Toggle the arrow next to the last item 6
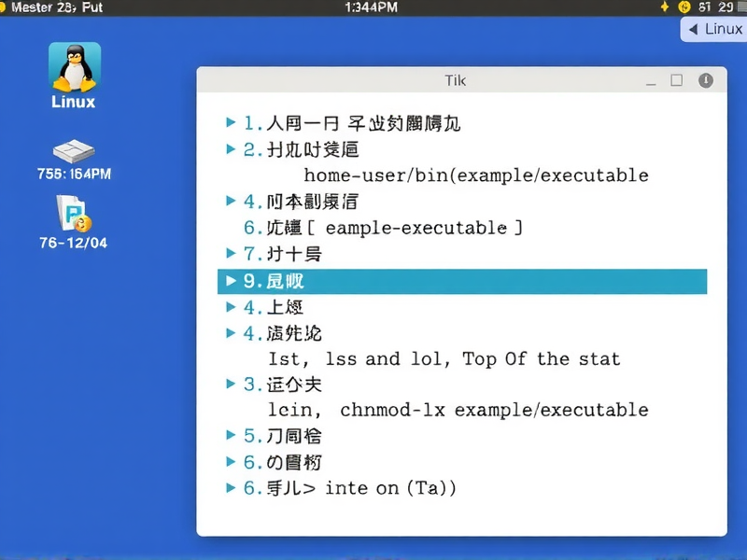747x560 pixels. click(231, 487)
